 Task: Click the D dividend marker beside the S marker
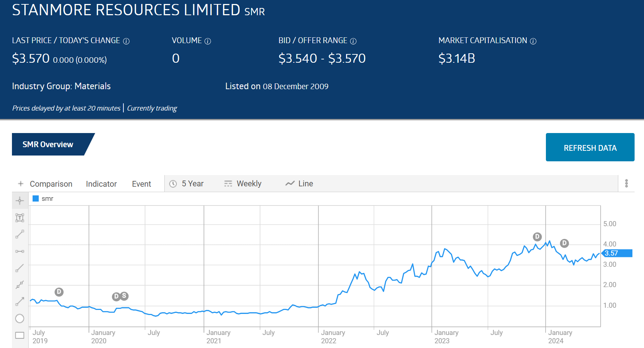(116, 297)
